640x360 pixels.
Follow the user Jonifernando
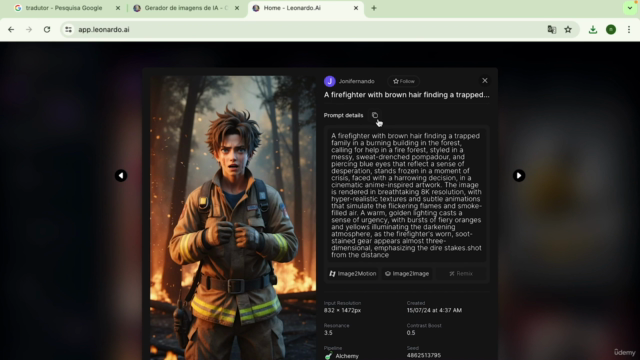tap(403, 81)
